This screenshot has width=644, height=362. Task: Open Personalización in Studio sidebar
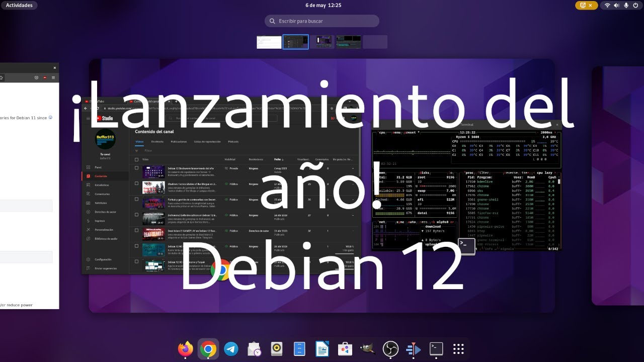click(x=105, y=230)
